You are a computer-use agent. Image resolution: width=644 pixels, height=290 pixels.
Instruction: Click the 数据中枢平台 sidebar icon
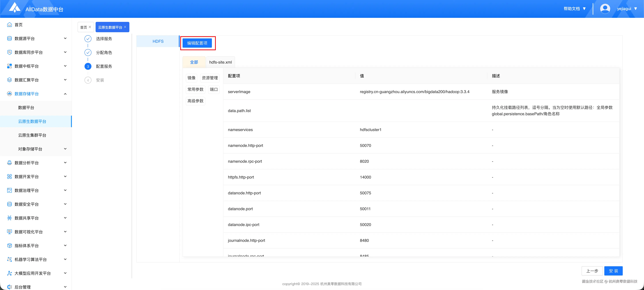9,66
